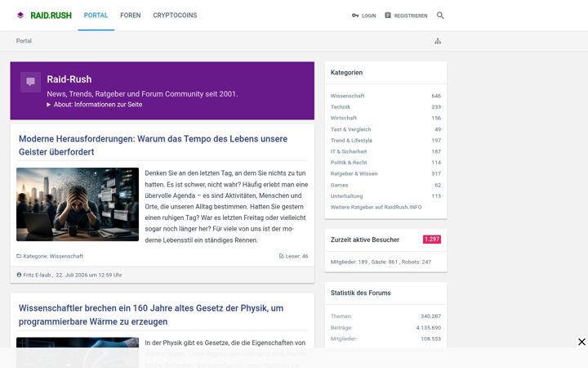Viewport: 588px width, 368px height.
Task: Click the Kategorien panel heading
Action: 346,73
